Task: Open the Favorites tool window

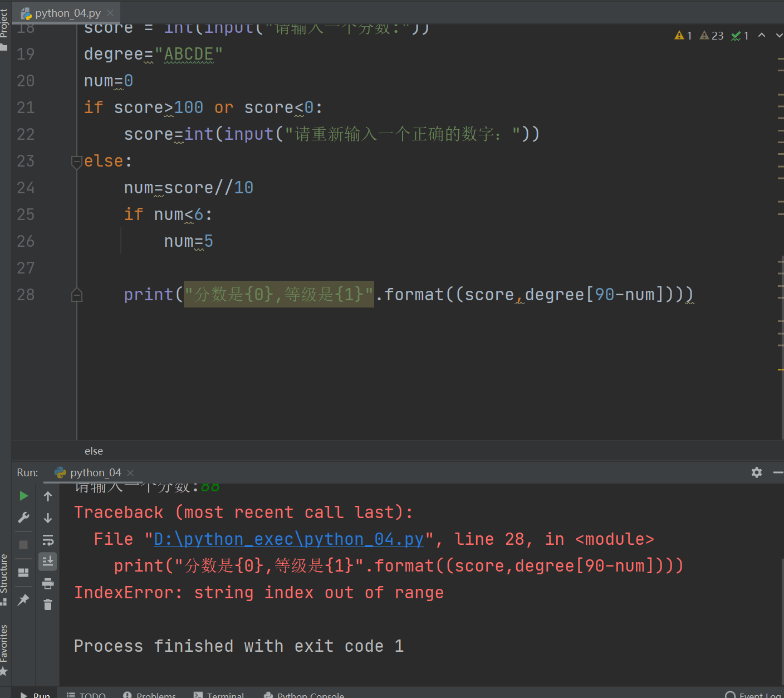Action: click(4, 650)
